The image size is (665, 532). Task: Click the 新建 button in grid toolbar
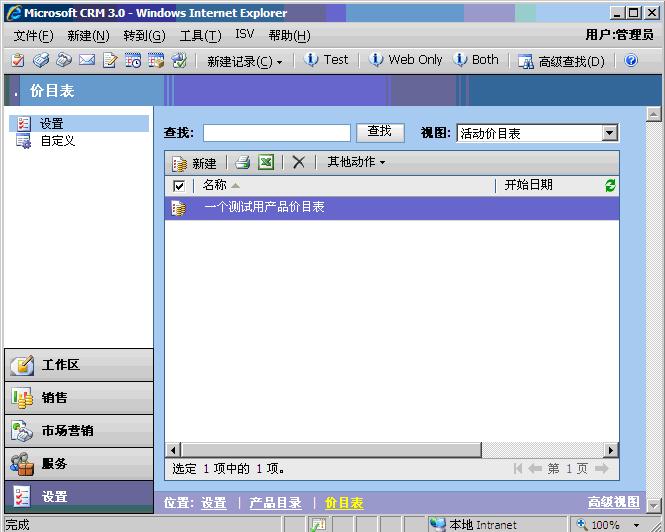(194, 163)
